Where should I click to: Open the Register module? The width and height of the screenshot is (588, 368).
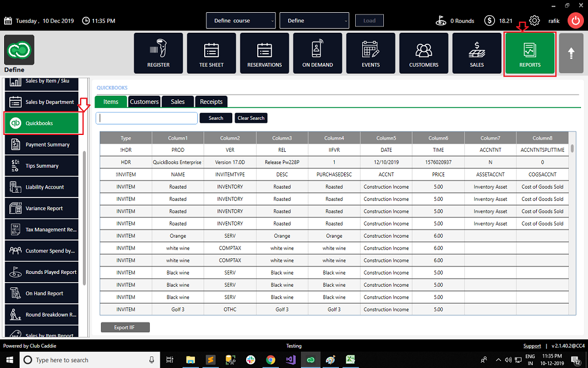tap(158, 53)
